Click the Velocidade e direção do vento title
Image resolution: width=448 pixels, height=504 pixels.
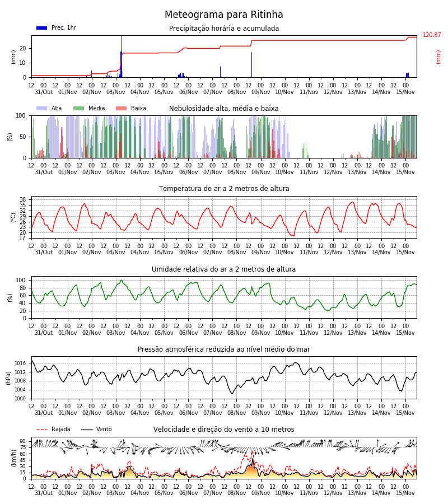coord(223,430)
